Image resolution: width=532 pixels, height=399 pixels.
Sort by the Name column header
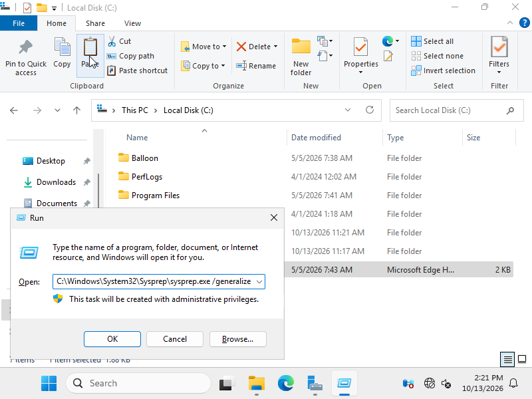tap(137, 138)
